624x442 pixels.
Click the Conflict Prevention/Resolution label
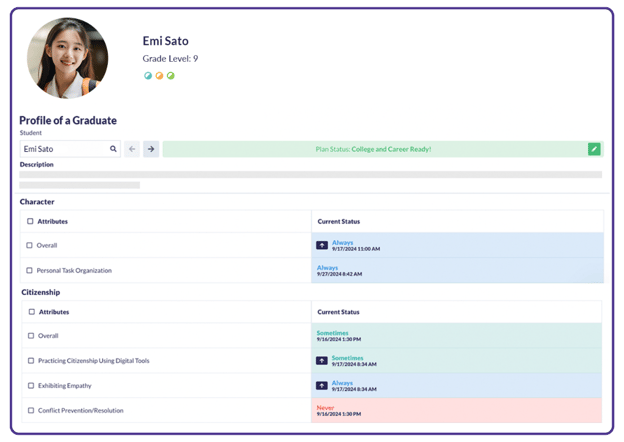(81, 410)
